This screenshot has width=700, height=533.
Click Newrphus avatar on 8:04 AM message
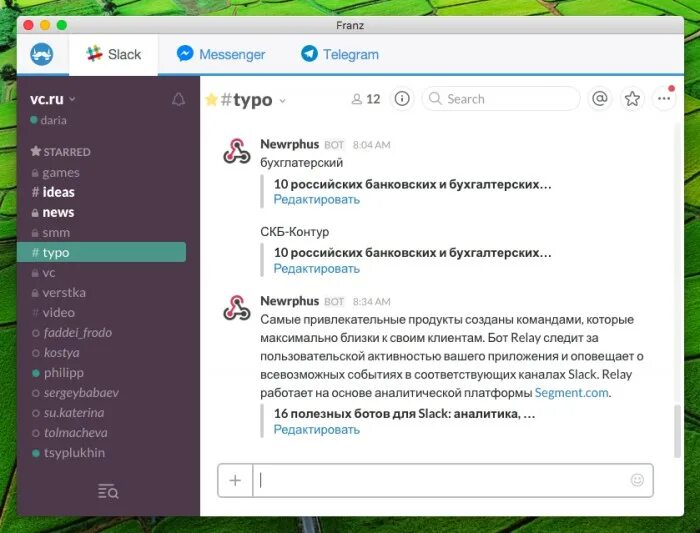(237, 151)
